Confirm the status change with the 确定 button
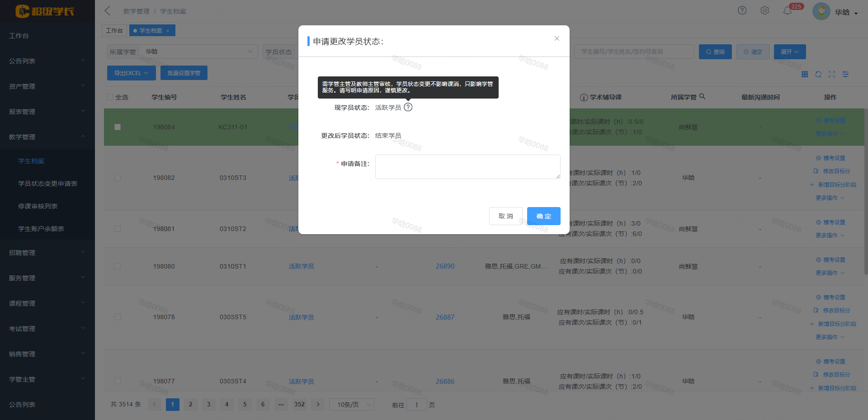868x420 pixels. coord(543,216)
